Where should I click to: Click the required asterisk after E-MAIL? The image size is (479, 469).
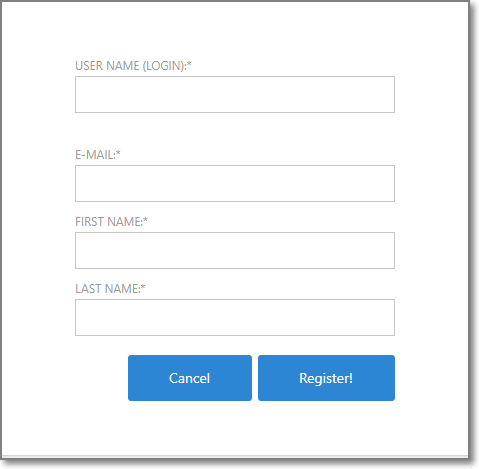coord(118,153)
